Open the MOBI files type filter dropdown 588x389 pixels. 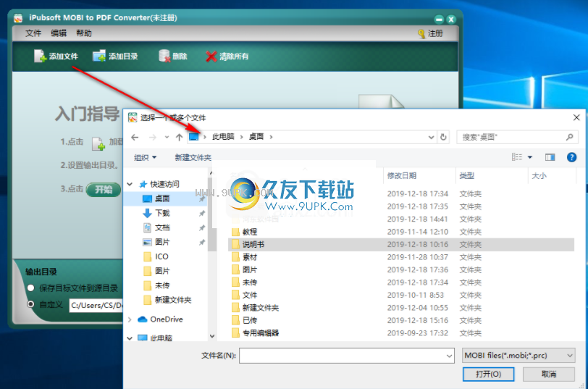tap(518, 355)
